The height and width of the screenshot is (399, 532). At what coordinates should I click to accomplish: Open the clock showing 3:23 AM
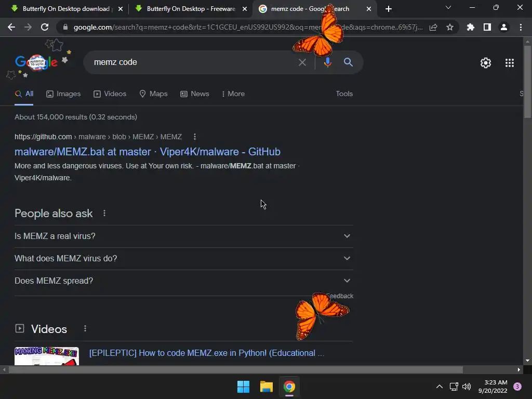(493, 387)
